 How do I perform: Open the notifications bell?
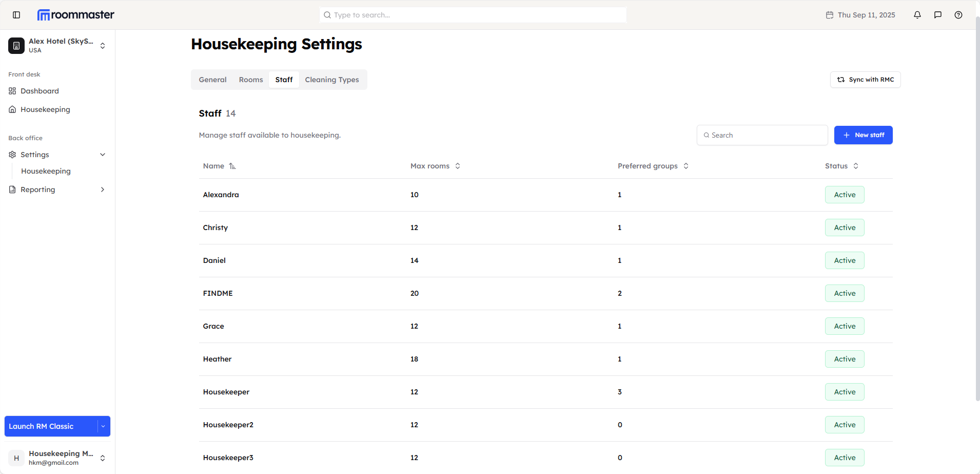[917, 15]
